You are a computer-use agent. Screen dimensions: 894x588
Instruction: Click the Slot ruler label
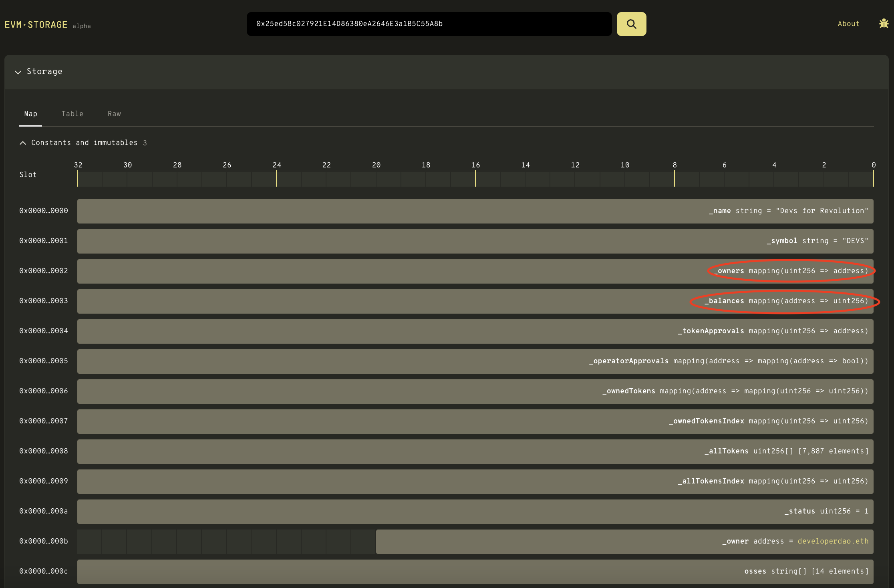pos(28,175)
